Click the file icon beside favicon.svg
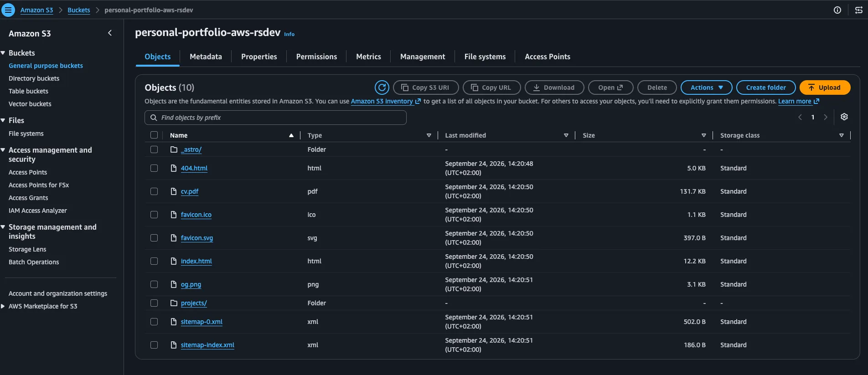868x375 pixels. click(174, 238)
